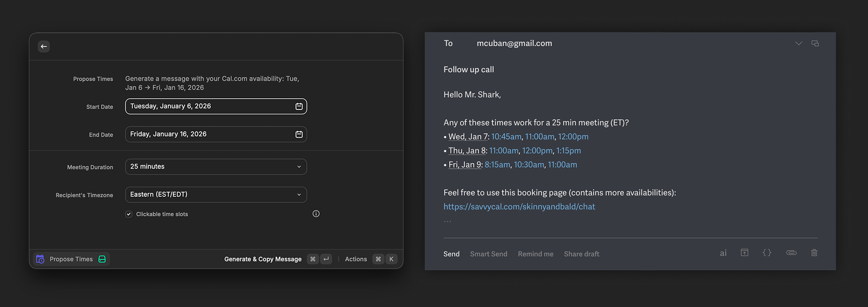The height and width of the screenshot is (307, 868).
Task: Open the Recipient's Timezone dropdown
Action: pos(216,195)
